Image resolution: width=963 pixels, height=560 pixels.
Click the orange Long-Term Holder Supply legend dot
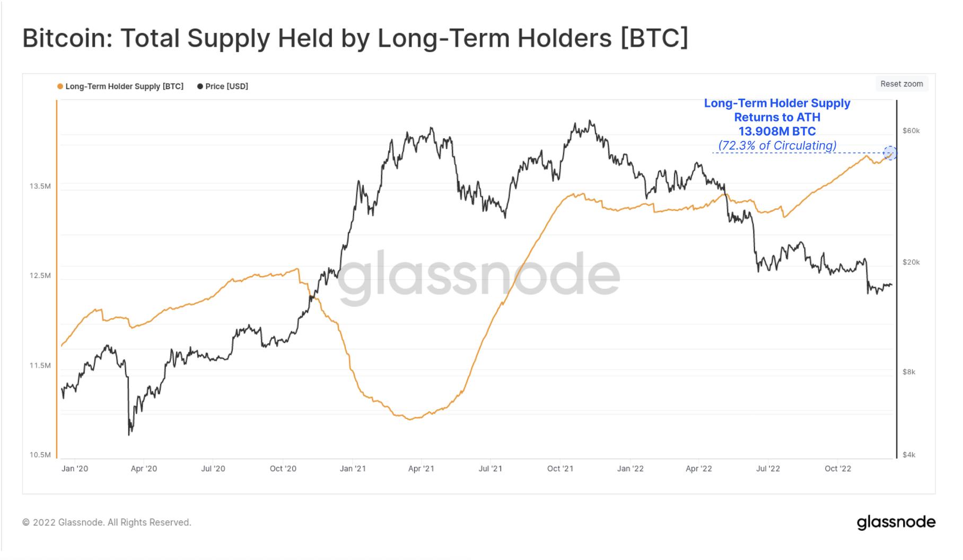click(60, 86)
